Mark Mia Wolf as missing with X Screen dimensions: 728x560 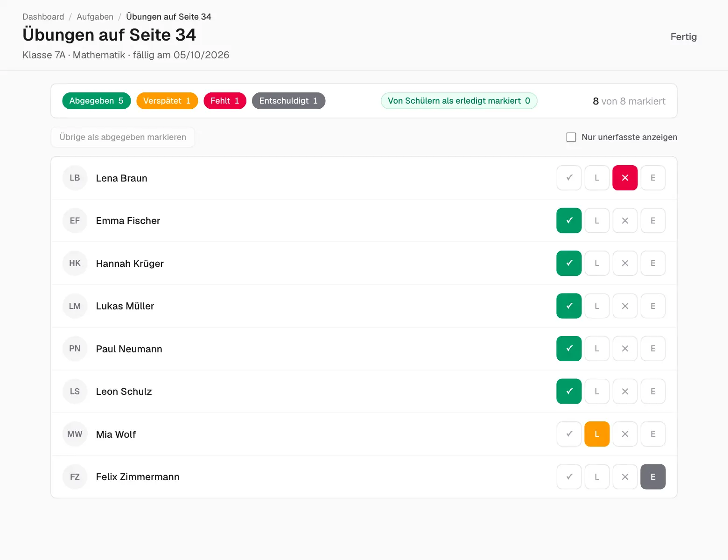click(625, 434)
